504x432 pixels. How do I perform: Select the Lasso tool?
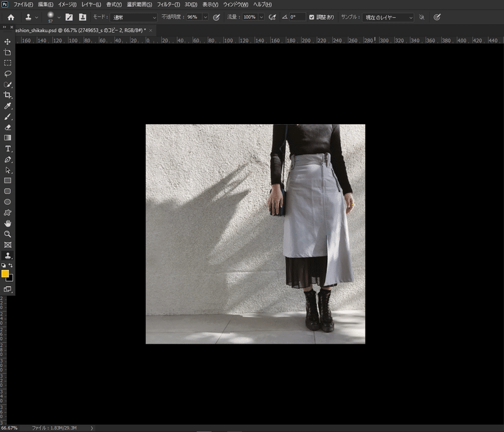click(8, 74)
